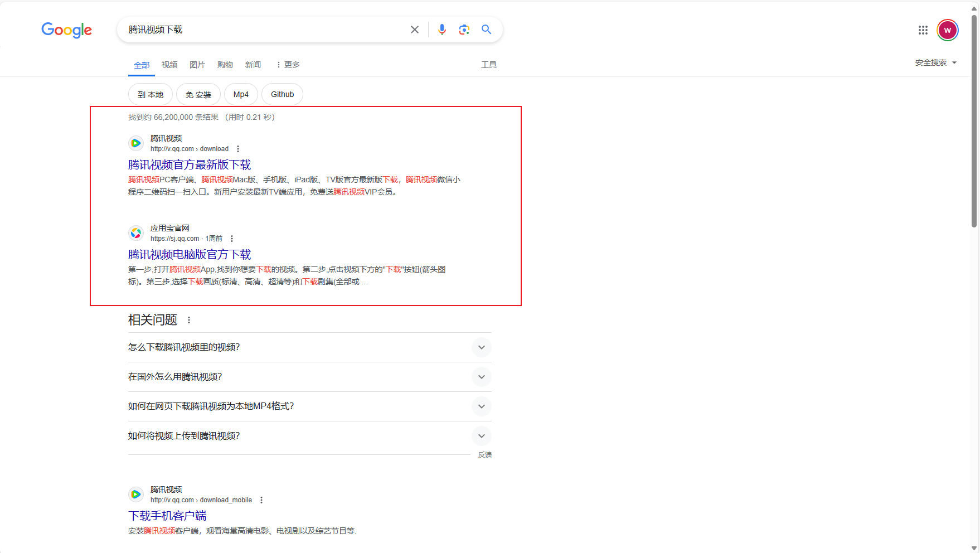Open the 工具 search tools
This screenshot has height=553, width=980.
[489, 65]
